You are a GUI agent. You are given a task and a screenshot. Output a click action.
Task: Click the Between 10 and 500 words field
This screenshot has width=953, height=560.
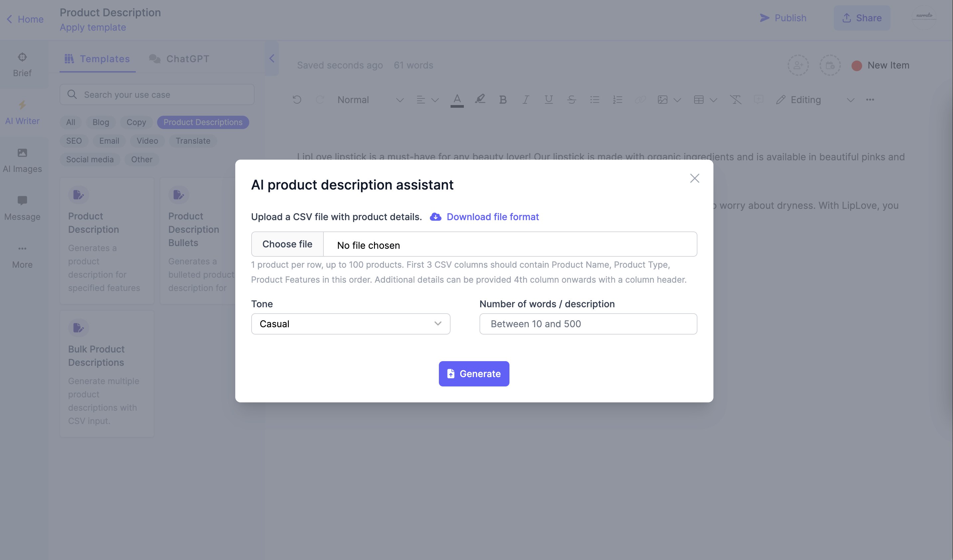[588, 324]
